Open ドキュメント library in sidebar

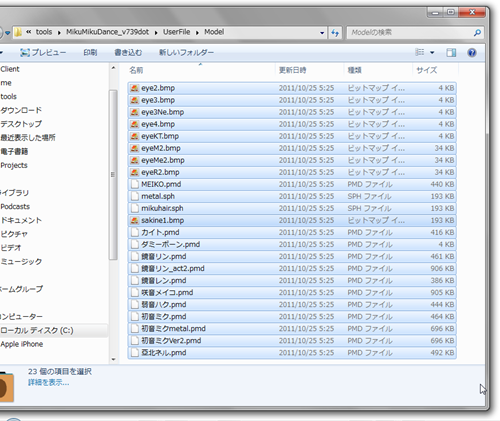pyautogui.click(x=21, y=220)
